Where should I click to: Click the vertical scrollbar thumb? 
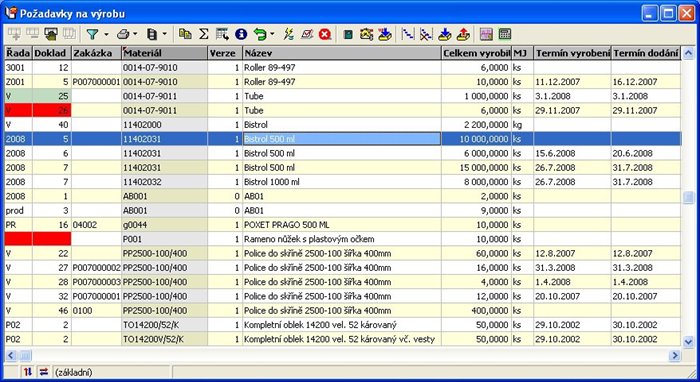point(688,197)
